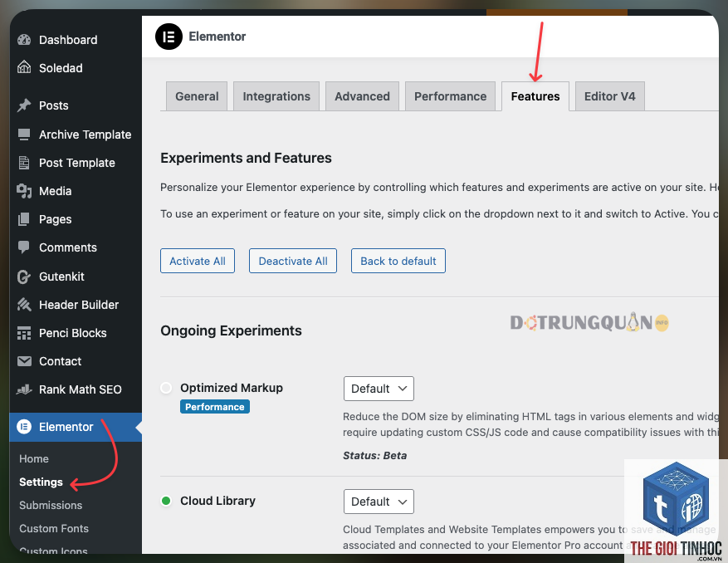
Task: Click the Optimized Markup status indicator circle
Action: [166, 388]
